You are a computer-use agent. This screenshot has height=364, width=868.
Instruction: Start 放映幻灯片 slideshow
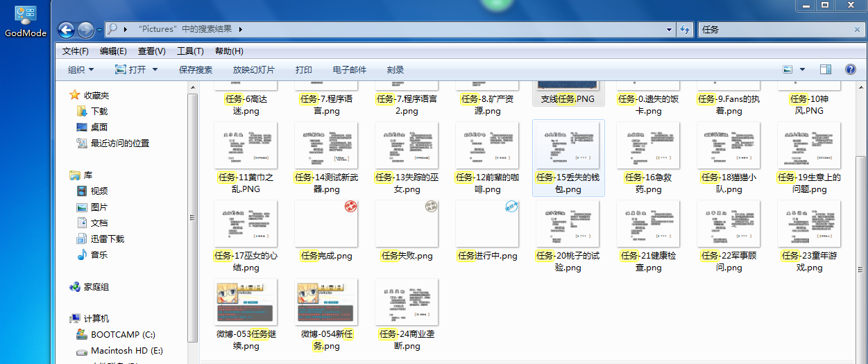coord(254,69)
